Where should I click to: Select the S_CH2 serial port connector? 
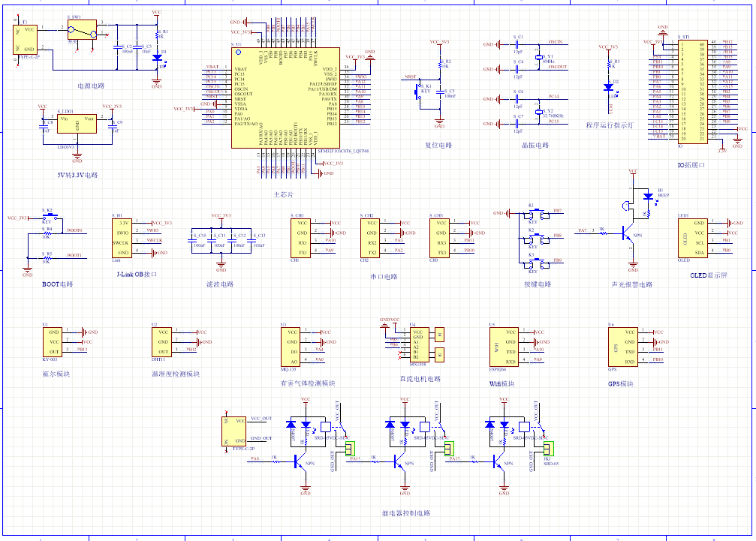tap(370, 238)
